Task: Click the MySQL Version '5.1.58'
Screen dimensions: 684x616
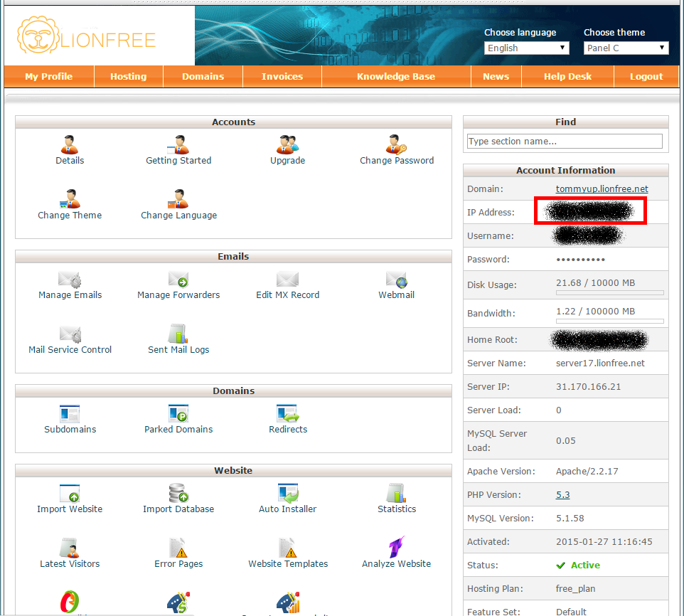Action: [570, 519]
